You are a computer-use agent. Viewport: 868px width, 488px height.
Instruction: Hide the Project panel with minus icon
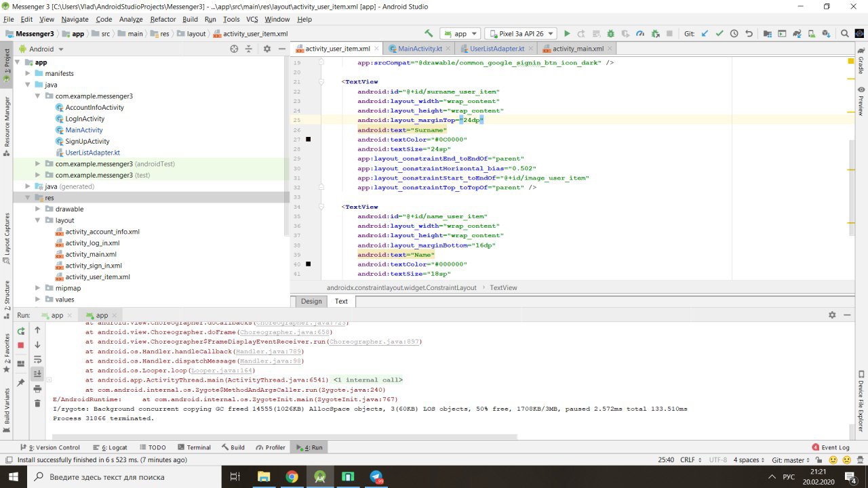point(281,49)
